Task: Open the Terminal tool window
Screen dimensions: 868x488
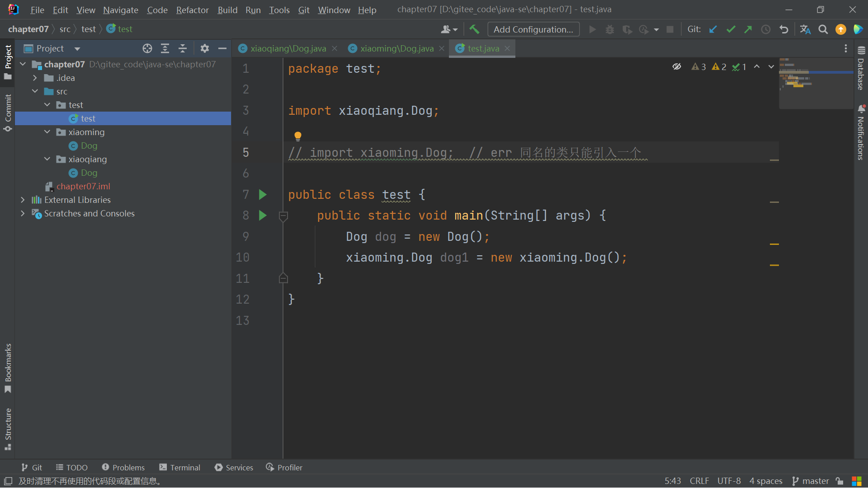Action: pyautogui.click(x=180, y=467)
